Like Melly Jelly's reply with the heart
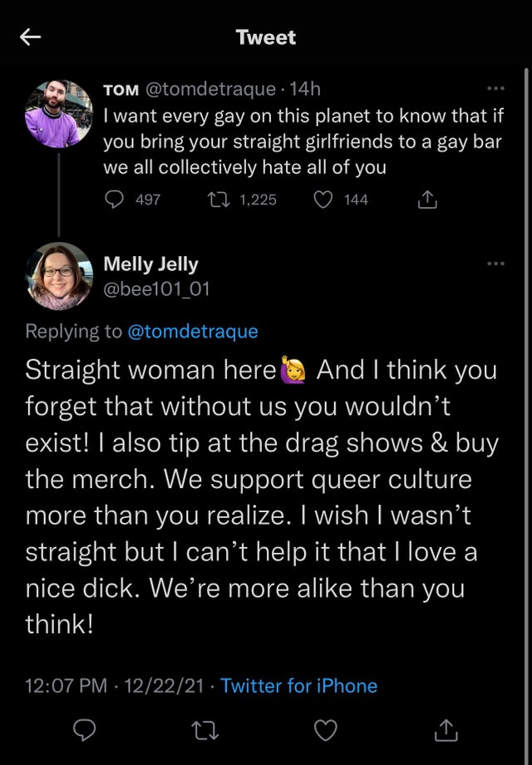 click(x=326, y=730)
